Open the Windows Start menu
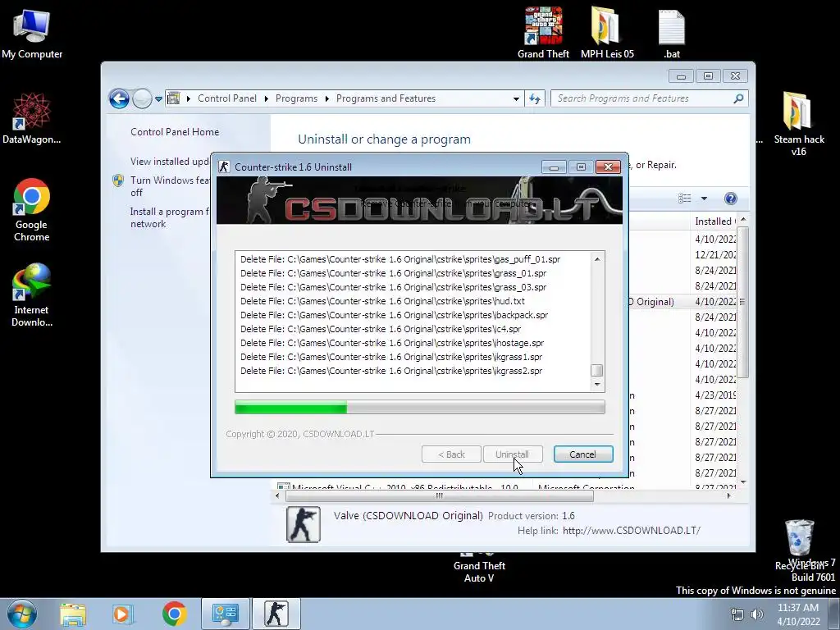This screenshot has height=630, width=840. (22, 614)
